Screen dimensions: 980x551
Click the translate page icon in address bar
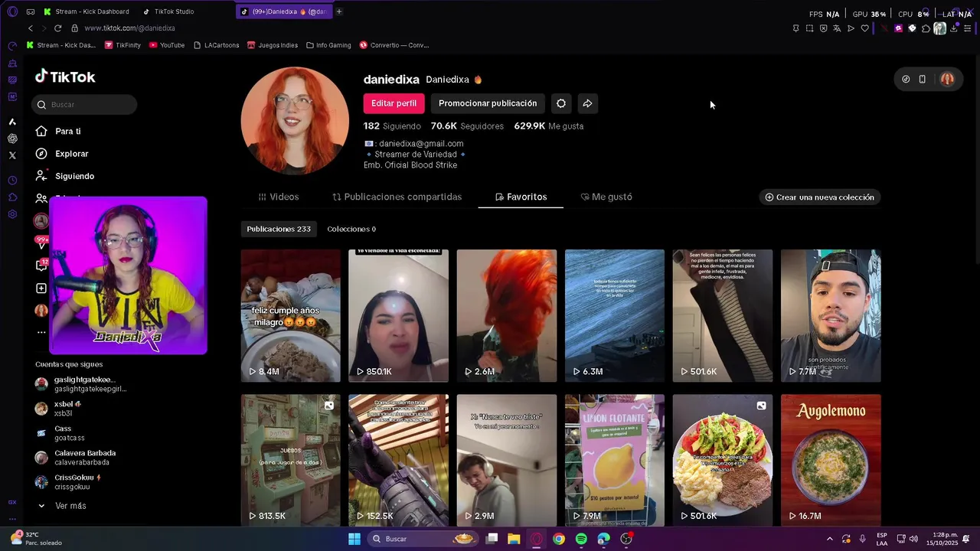(x=837, y=28)
